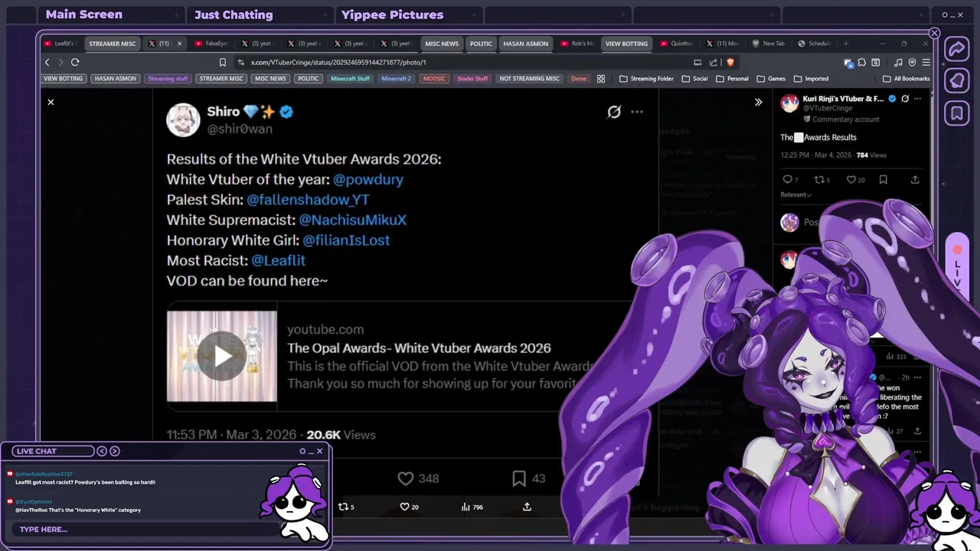Switch to the STREAMER MISC tab group

point(113,44)
